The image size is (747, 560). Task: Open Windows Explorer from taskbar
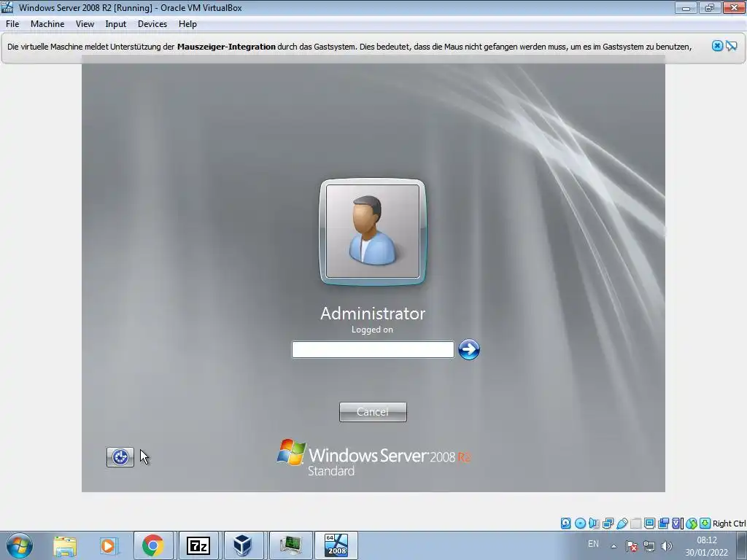(65, 545)
